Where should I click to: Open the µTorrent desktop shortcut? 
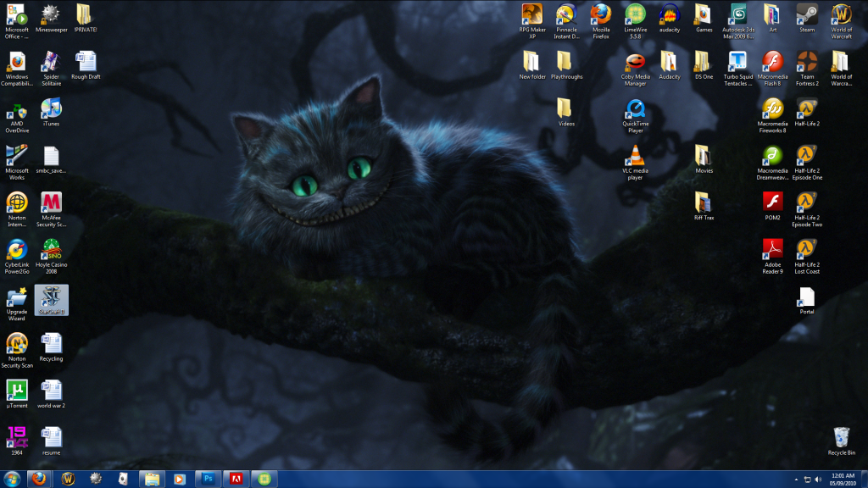click(x=17, y=394)
